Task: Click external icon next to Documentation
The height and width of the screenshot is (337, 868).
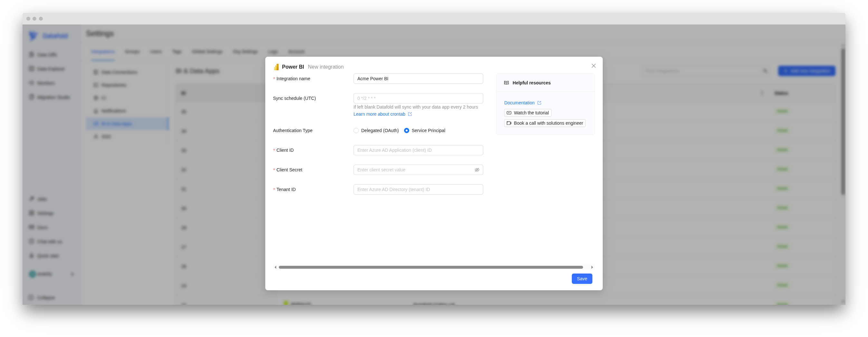Action: (x=539, y=103)
